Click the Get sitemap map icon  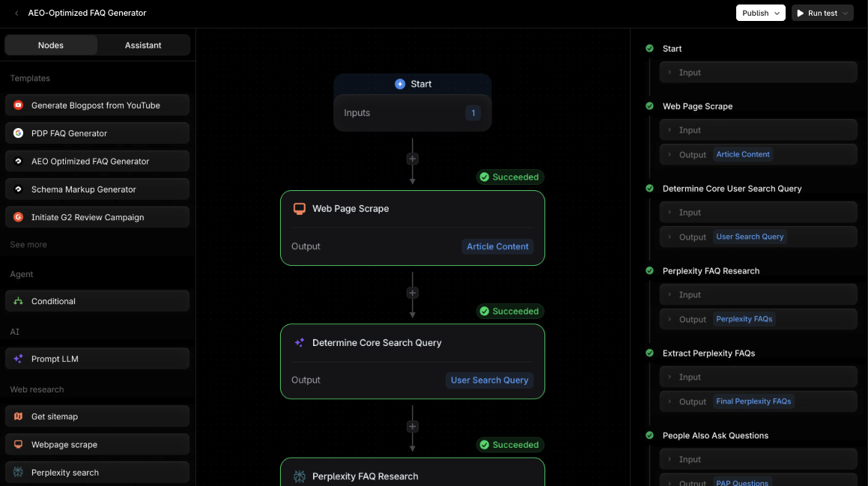pos(18,416)
